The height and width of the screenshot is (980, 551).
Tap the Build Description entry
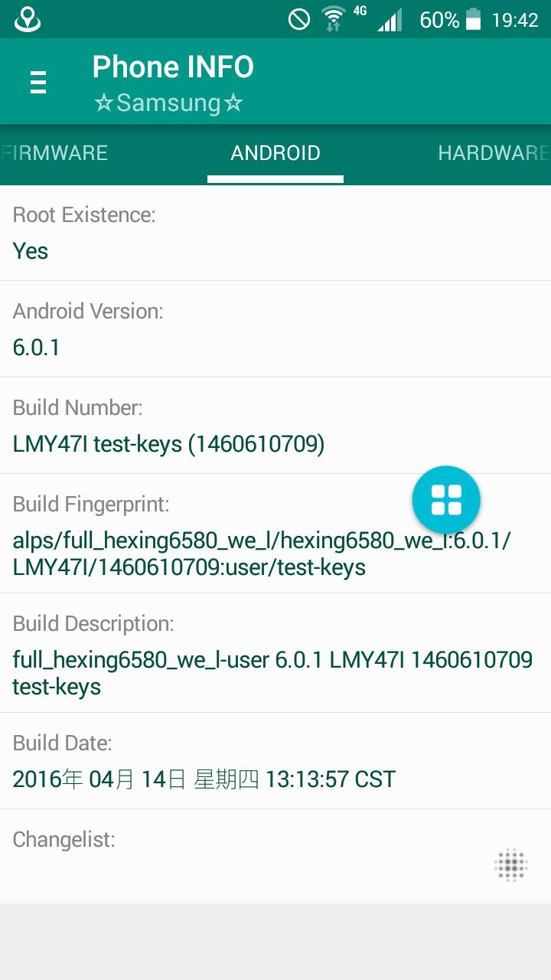(x=275, y=653)
